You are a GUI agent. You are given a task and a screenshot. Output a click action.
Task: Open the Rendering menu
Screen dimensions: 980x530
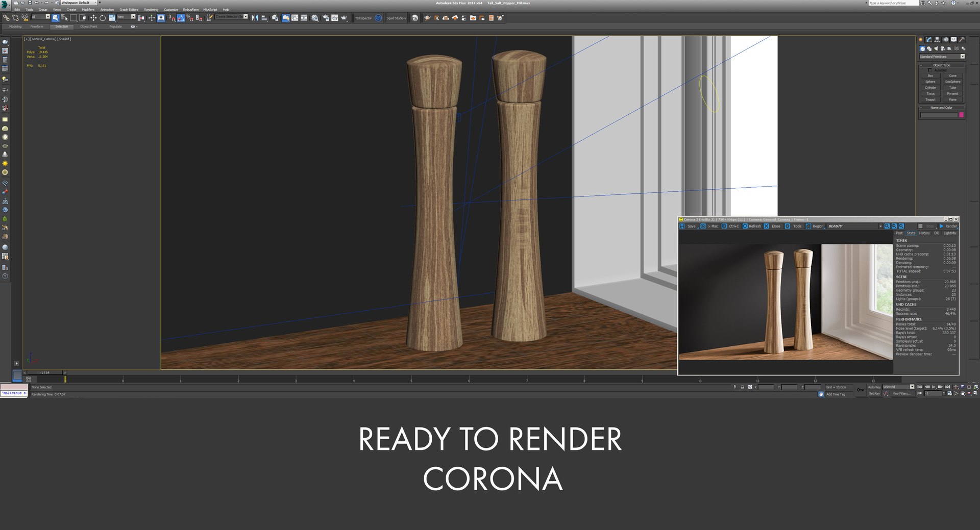151,10
